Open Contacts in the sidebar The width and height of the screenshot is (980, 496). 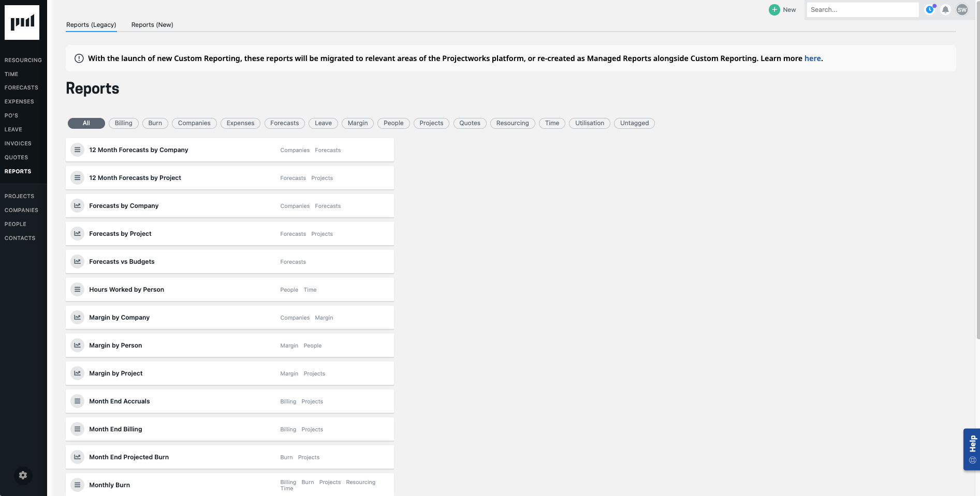[20, 238]
